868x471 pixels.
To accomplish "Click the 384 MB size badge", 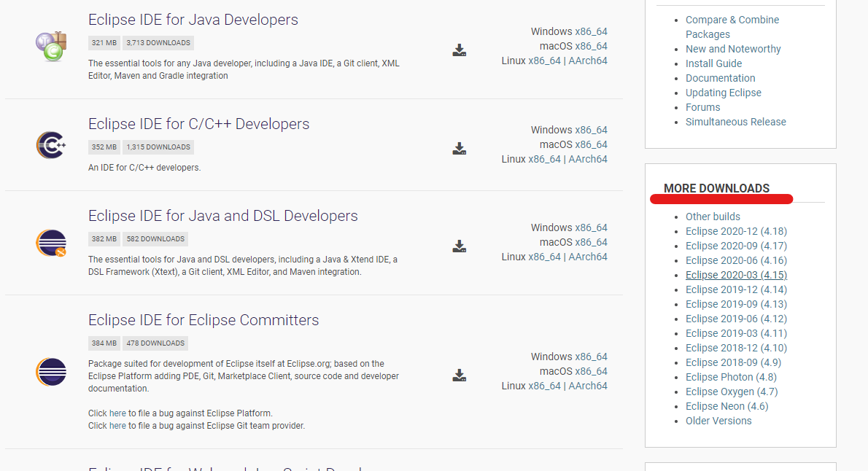I will 104,343.
